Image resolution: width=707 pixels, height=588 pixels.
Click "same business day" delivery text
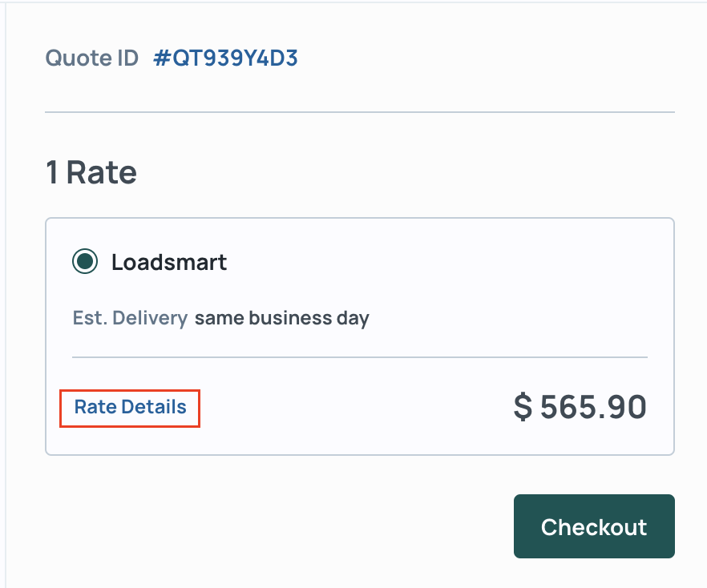(282, 318)
